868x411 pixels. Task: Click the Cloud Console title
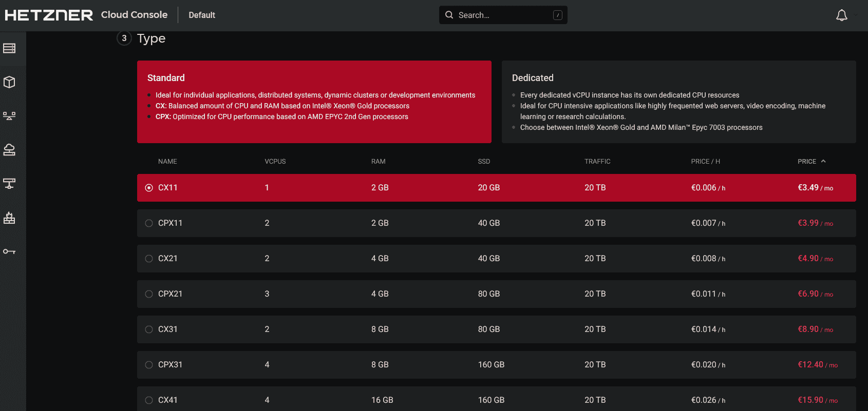click(x=134, y=15)
